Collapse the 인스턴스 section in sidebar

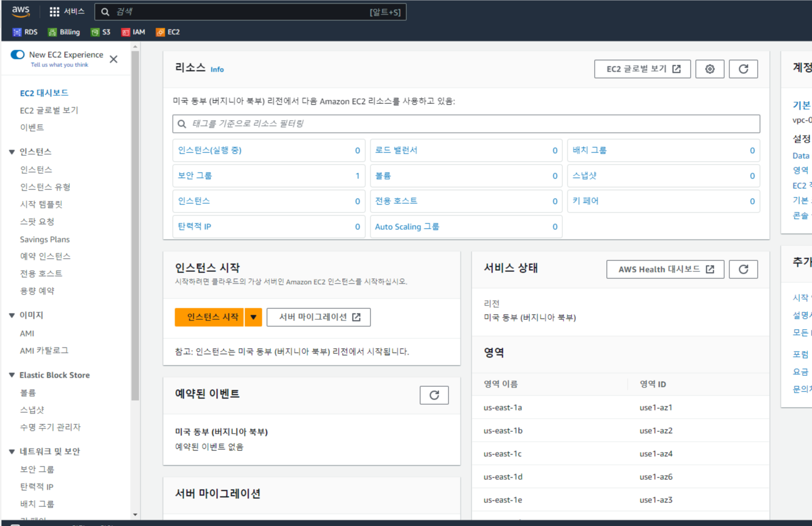12,152
